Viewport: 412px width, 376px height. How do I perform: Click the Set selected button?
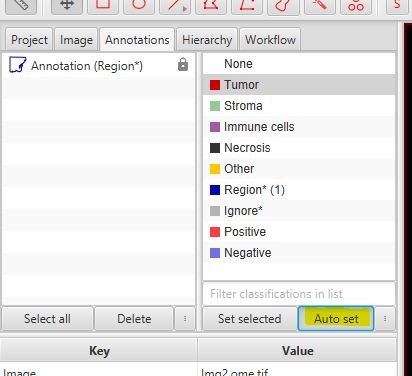[x=249, y=319]
